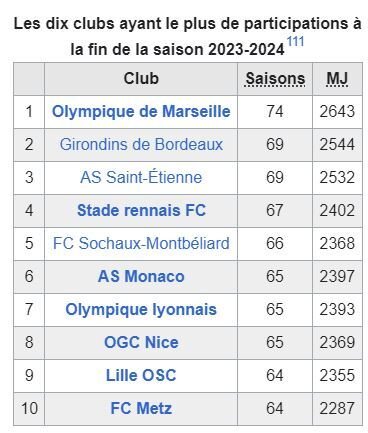Select the rank 10 cell

(29, 409)
